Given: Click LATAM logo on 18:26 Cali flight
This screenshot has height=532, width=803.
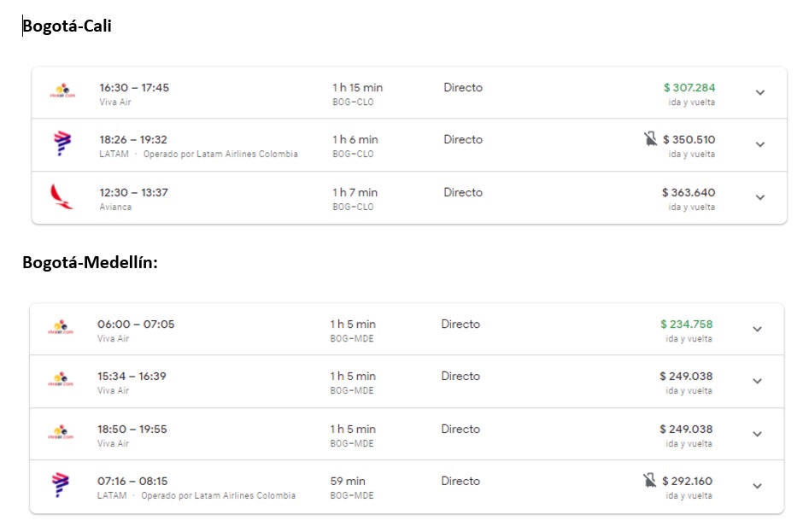Looking at the screenshot, I should [62, 143].
